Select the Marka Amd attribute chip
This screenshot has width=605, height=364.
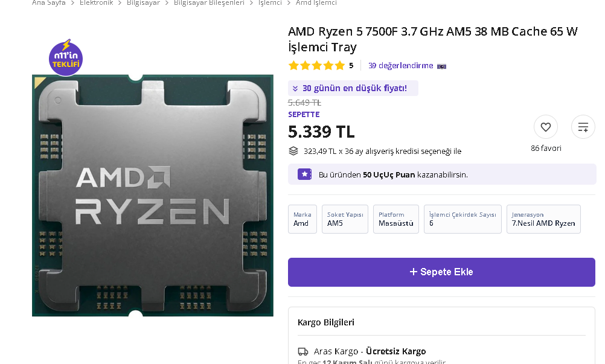click(302, 219)
